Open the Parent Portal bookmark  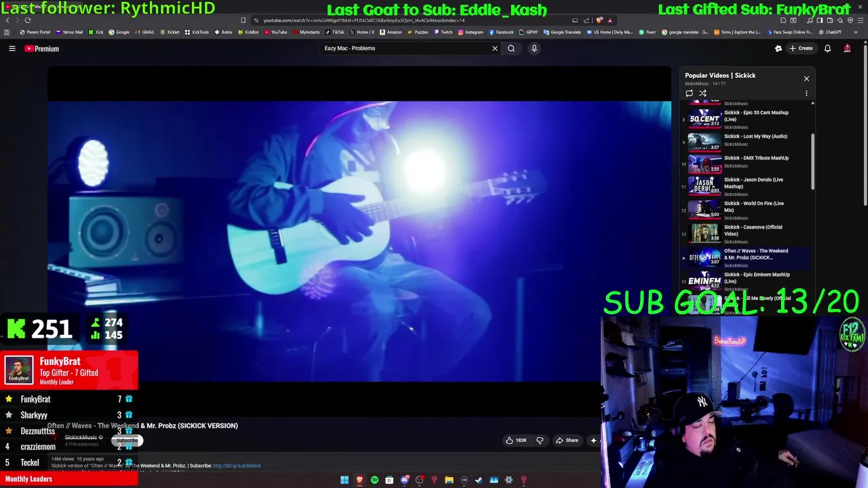pos(35,32)
